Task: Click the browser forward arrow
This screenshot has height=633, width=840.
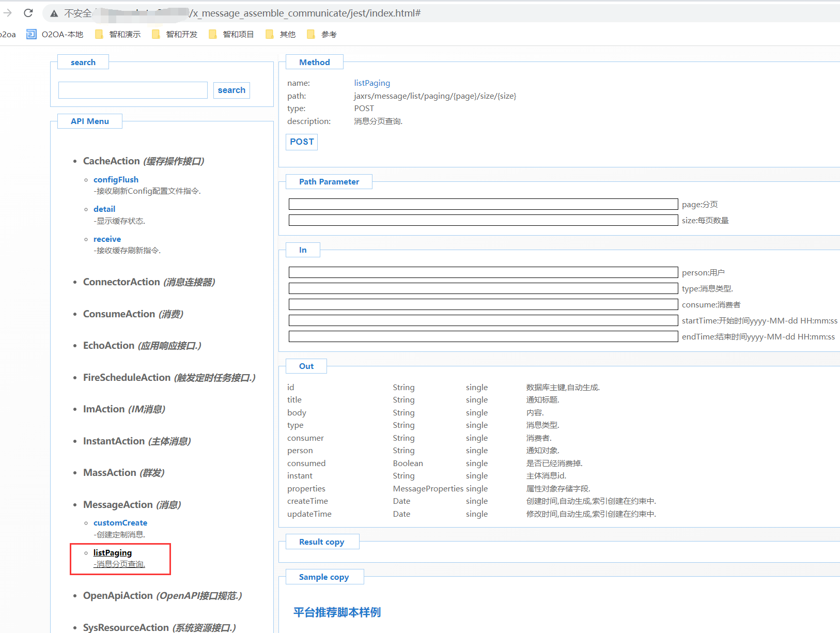Action: click(x=8, y=13)
